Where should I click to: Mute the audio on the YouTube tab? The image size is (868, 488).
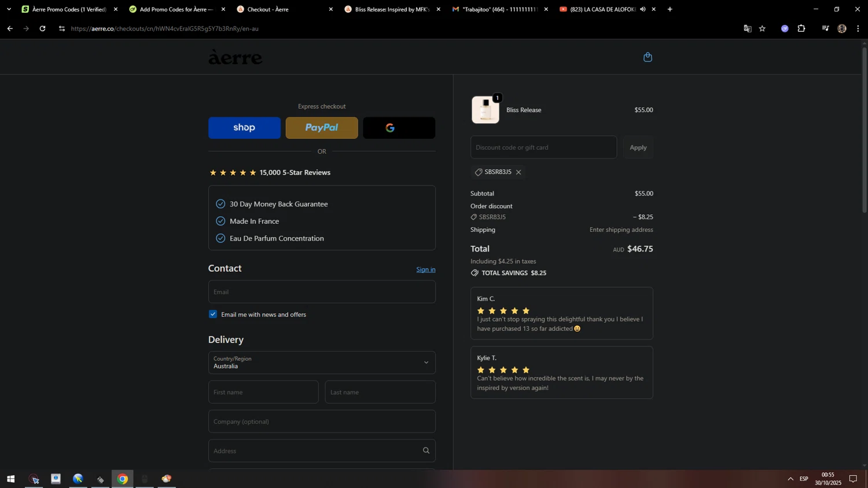tap(642, 9)
